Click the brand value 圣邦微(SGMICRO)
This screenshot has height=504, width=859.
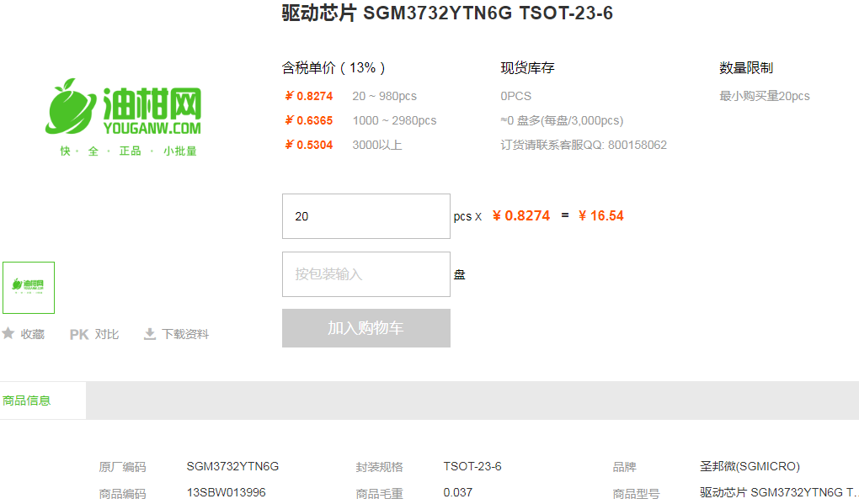coord(750,466)
